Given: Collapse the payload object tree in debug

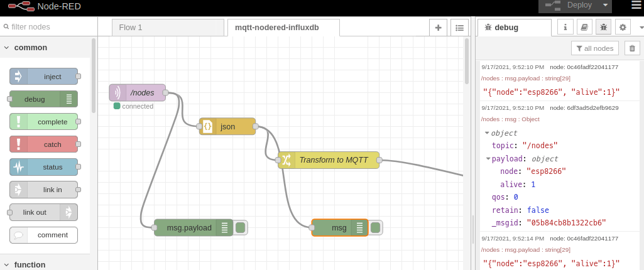Looking at the screenshot, I should (488, 159).
